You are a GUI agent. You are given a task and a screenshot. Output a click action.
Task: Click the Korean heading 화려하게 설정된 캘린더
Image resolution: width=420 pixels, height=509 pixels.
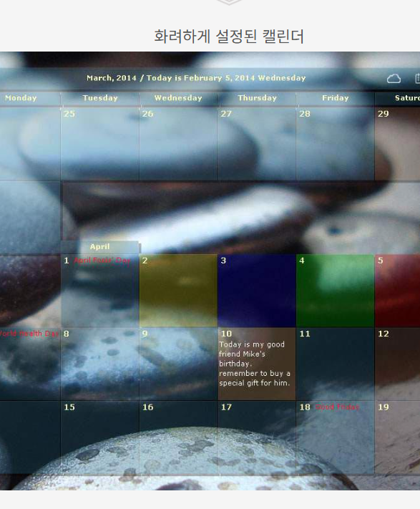tap(229, 37)
